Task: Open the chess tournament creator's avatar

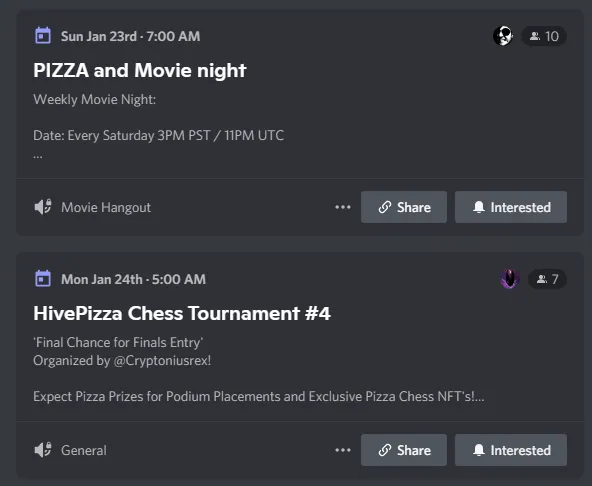Action: [510, 279]
